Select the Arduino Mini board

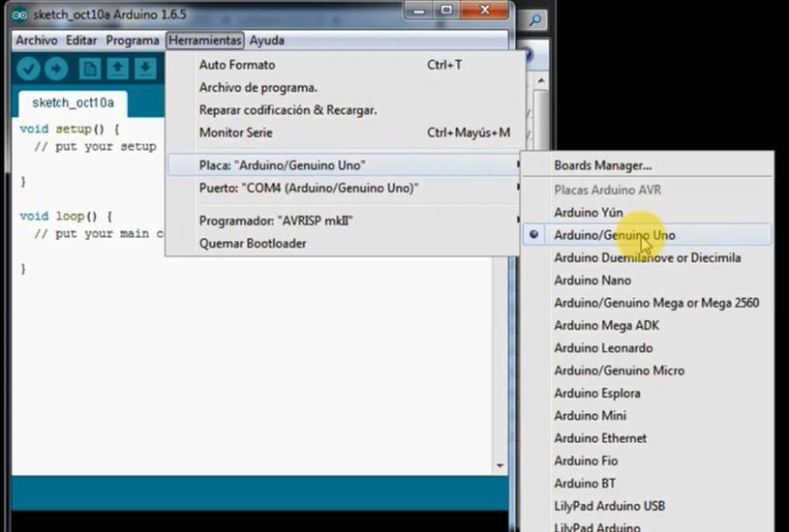tap(647, 416)
